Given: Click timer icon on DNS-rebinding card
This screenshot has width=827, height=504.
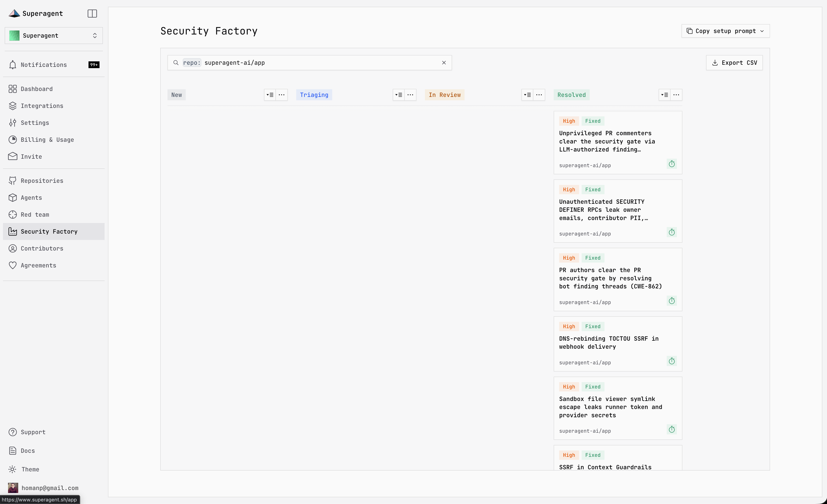Looking at the screenshot, I should (x=672, y=361).
